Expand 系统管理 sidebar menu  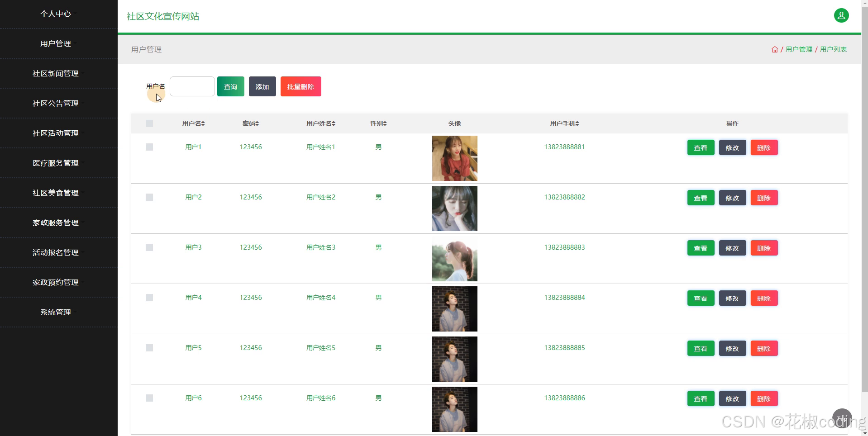(59, 312)
